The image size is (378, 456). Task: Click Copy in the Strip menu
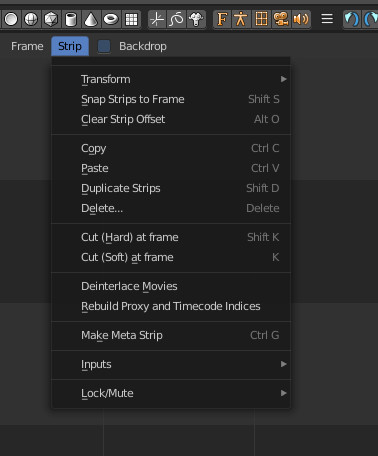click(171, 148)
